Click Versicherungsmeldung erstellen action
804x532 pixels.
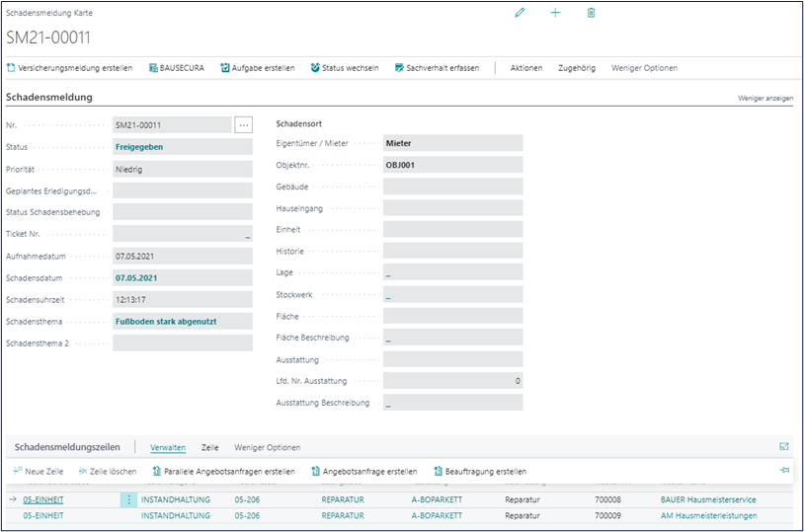(x=69, y=68)
